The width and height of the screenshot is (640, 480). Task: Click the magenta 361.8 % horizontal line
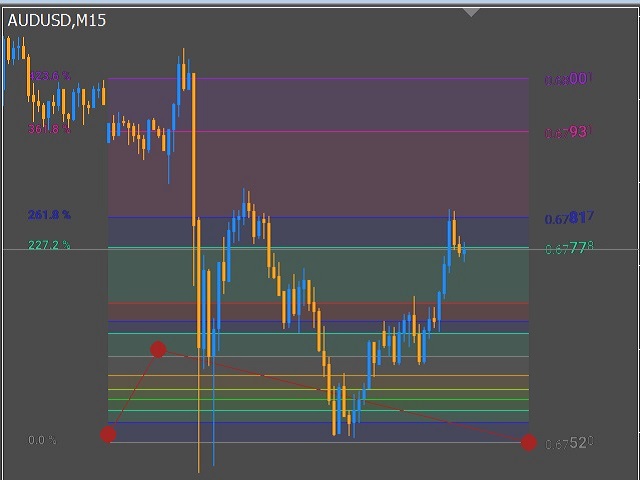point(320,131)
